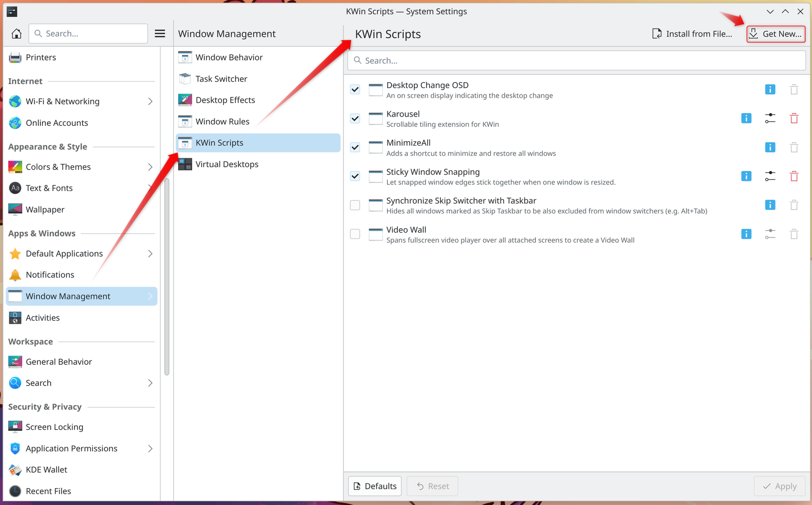
Task: Select the Screen Locking shield icon
Action: (x=14, y=426)
